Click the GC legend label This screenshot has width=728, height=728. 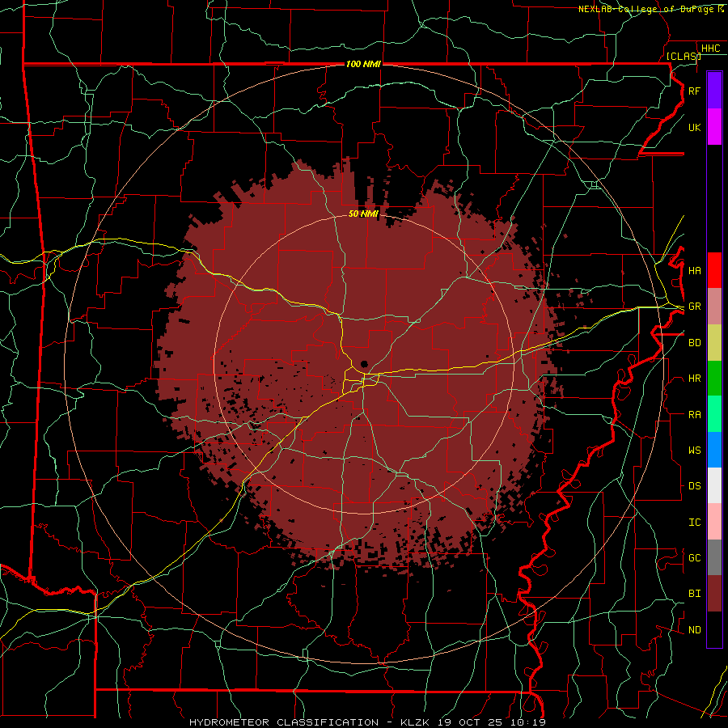694,558
